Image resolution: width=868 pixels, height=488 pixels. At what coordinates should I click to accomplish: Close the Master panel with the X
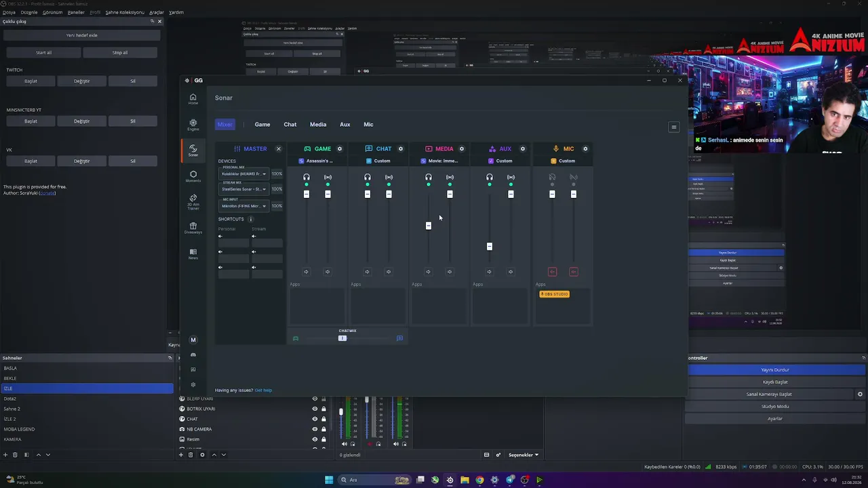[278, 148]
